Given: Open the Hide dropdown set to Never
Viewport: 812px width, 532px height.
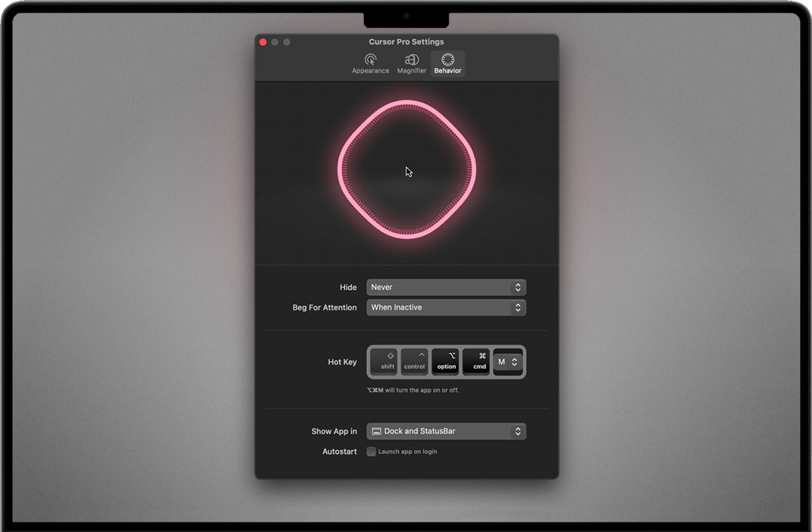Looking at the screenshot, I should pos(446,287).
